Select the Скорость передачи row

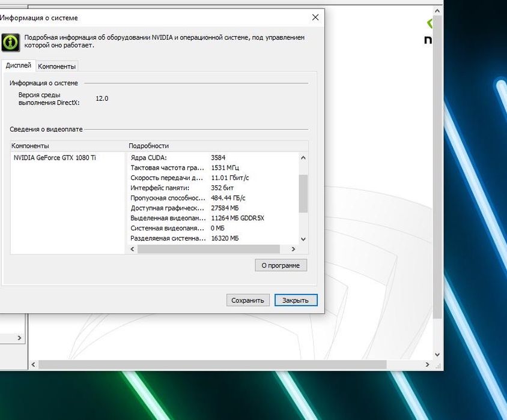(213, 178)
